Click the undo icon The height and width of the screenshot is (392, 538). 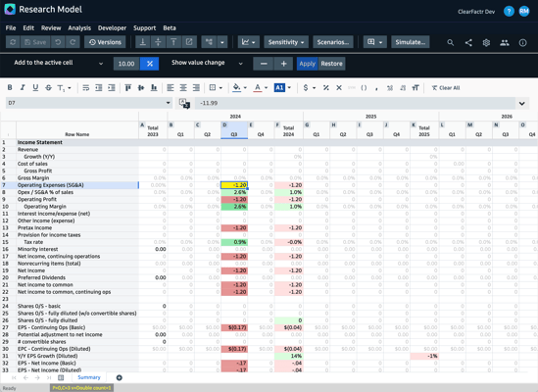(58, 42)
